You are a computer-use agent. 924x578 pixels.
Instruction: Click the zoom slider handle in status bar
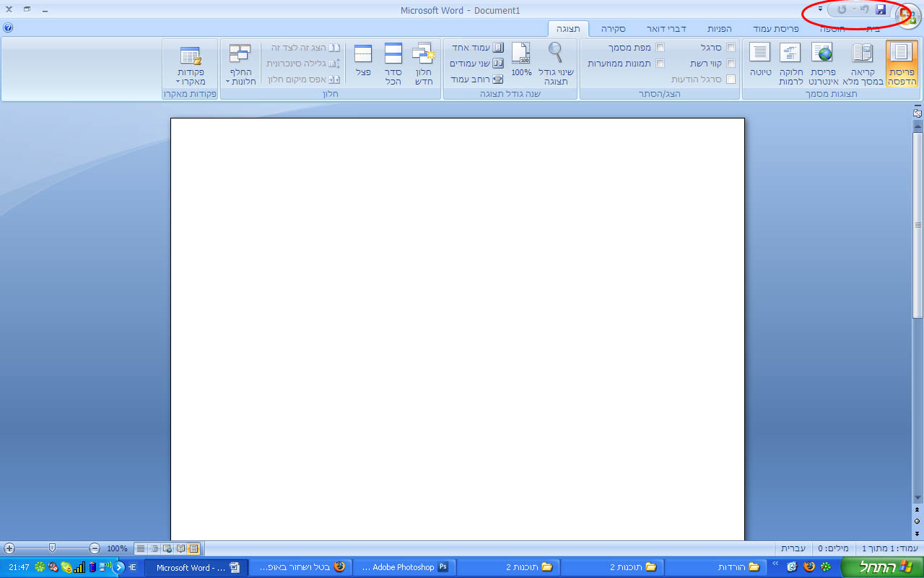coord(52,548)
